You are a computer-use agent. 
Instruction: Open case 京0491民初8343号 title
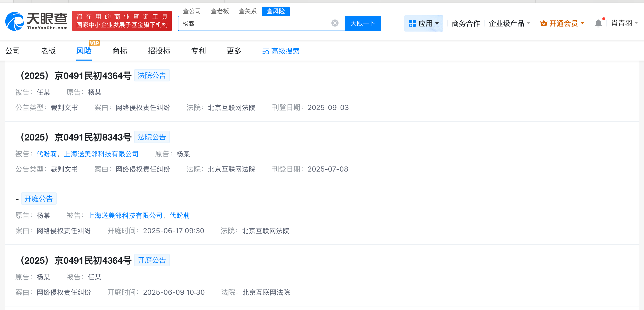coord(76,137)
